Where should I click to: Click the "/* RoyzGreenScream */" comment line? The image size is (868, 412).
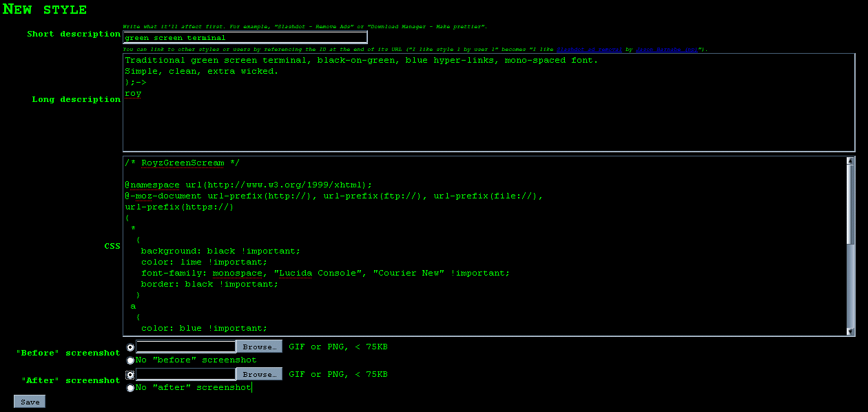183,163
